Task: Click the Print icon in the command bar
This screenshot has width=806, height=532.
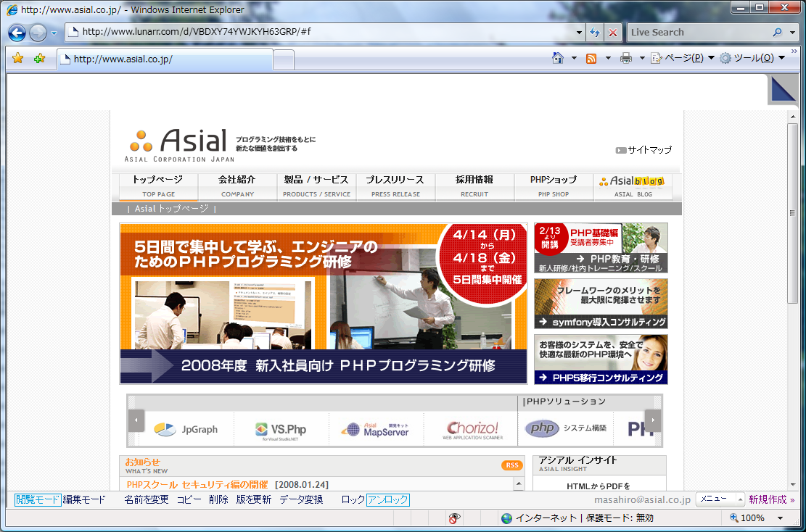Action: pos(625,59)
